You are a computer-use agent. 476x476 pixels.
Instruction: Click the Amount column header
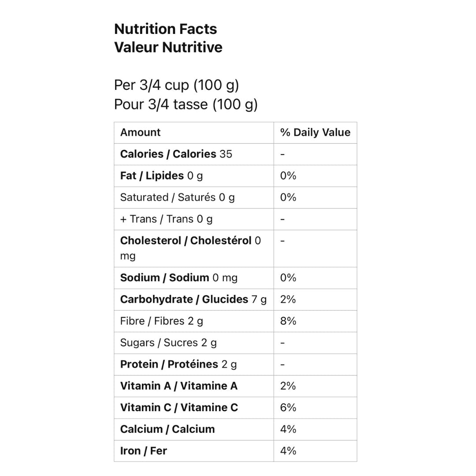click(x=140, y=133)
